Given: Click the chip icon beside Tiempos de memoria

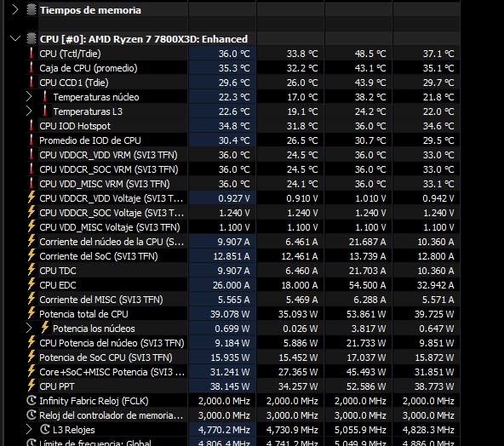Looking at the screenshot, I should coord(31,10).
